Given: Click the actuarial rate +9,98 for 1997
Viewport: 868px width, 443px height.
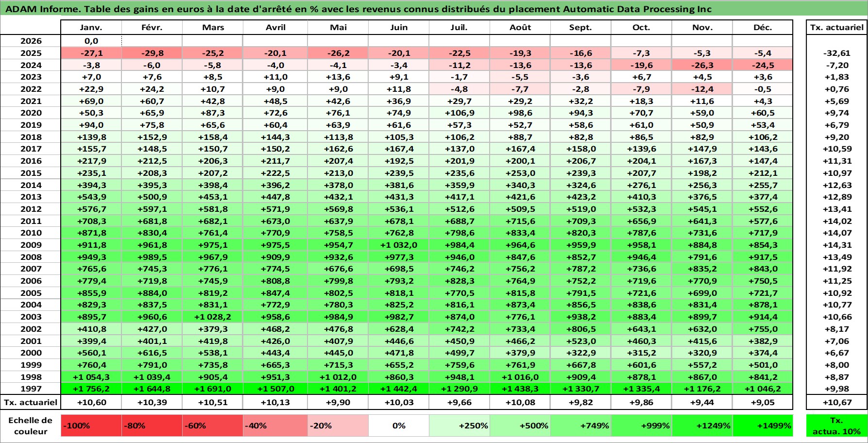Looking at the screenshot, I should tap(837, 389).
